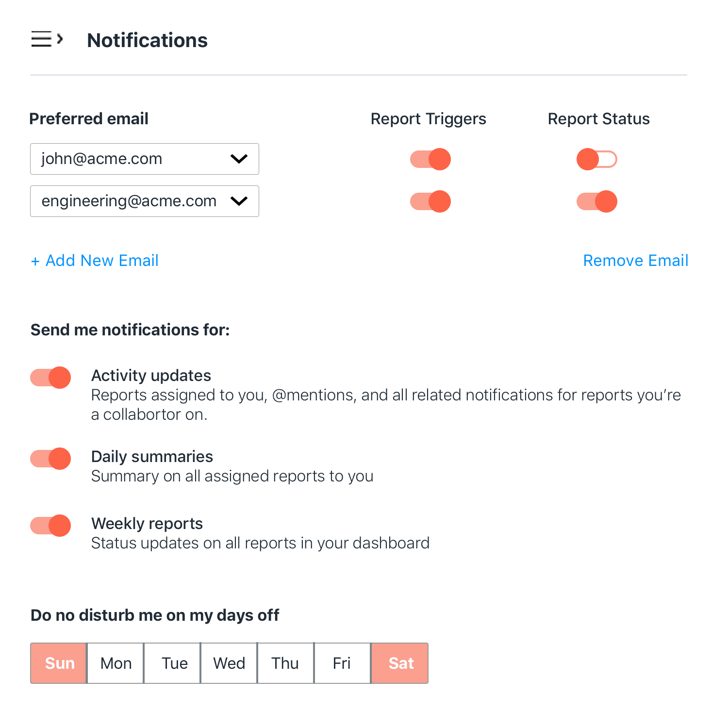Select Wed as a day off
Viewport: 728px width, 728px height.
(x=229, y=663)
